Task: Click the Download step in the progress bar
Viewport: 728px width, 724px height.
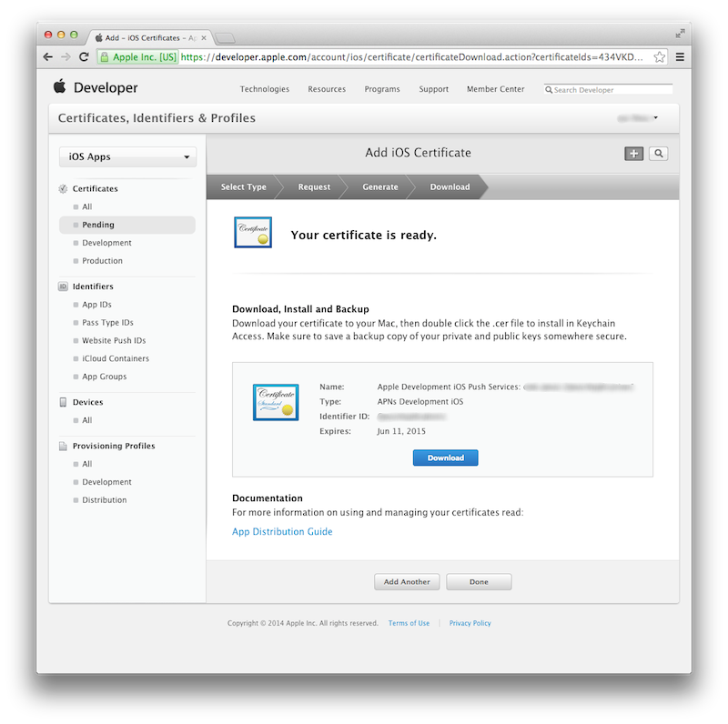Action: point(449,186)
